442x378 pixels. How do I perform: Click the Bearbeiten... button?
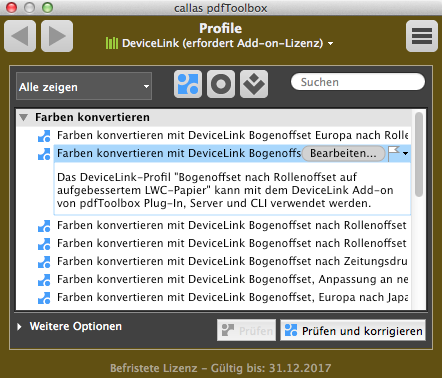(x=343, y=153)
